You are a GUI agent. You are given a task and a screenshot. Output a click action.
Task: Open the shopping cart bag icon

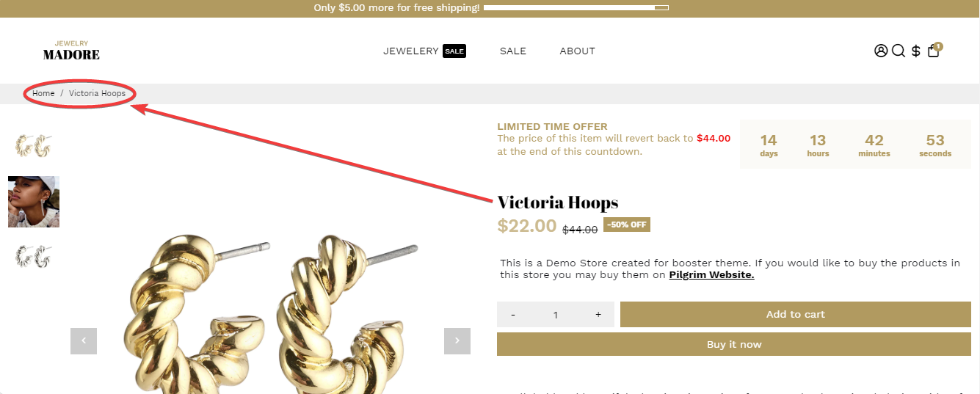click(x=934, y=51)
